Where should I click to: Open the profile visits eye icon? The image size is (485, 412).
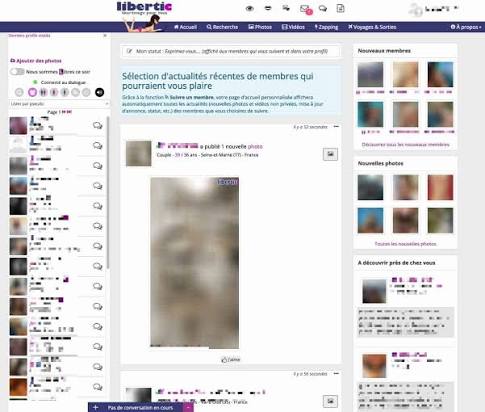[250, 9]
